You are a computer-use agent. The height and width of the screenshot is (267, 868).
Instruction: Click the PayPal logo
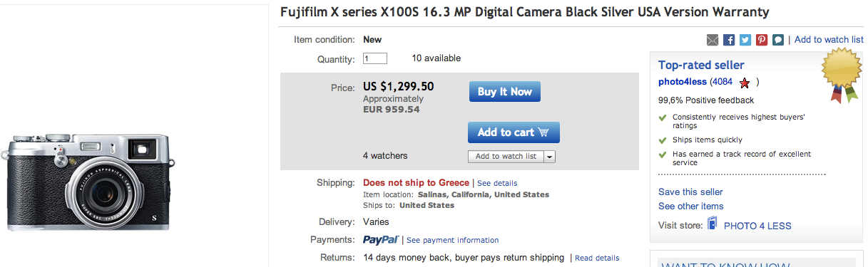pyautogui.click(x=380, y=240)
